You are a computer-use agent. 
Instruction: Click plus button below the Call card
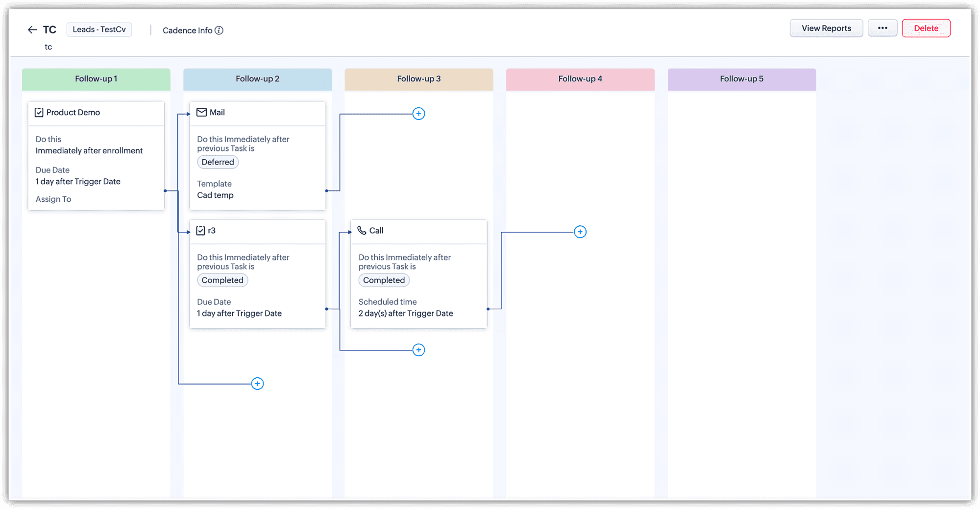418,350
